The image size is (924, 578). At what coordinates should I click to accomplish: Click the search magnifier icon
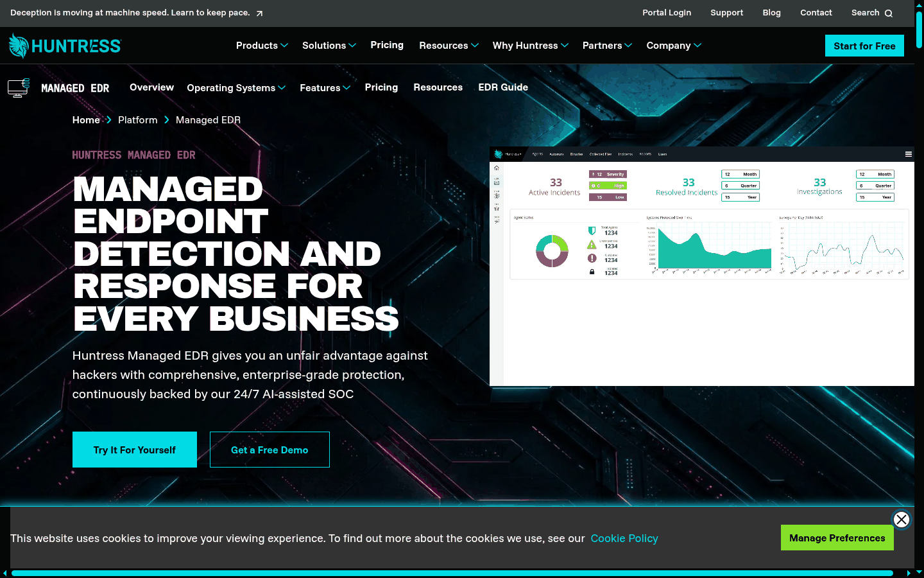(x=889, y=13)
